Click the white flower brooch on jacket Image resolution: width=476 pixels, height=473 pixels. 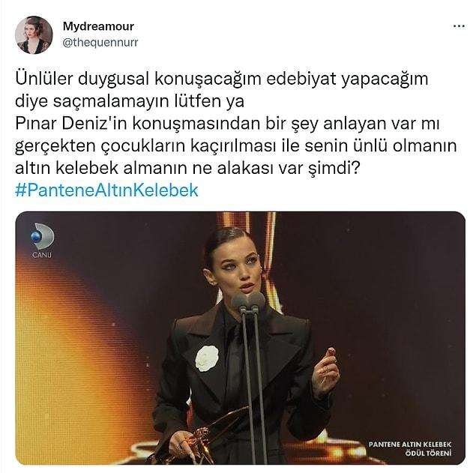point(207,358)
